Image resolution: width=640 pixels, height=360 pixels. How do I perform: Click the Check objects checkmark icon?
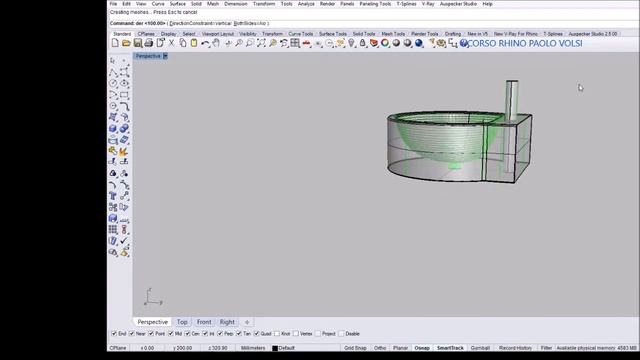(x=124, y=241)
